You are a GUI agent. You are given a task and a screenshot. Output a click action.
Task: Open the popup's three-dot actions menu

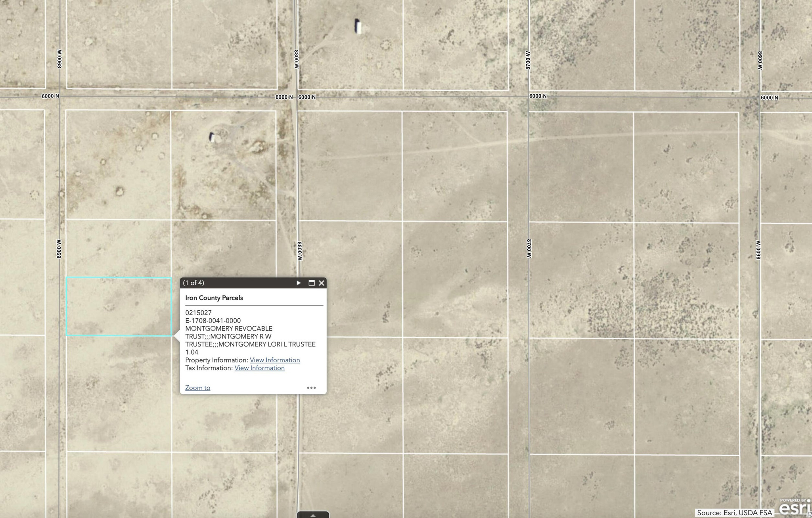[311, 388]
